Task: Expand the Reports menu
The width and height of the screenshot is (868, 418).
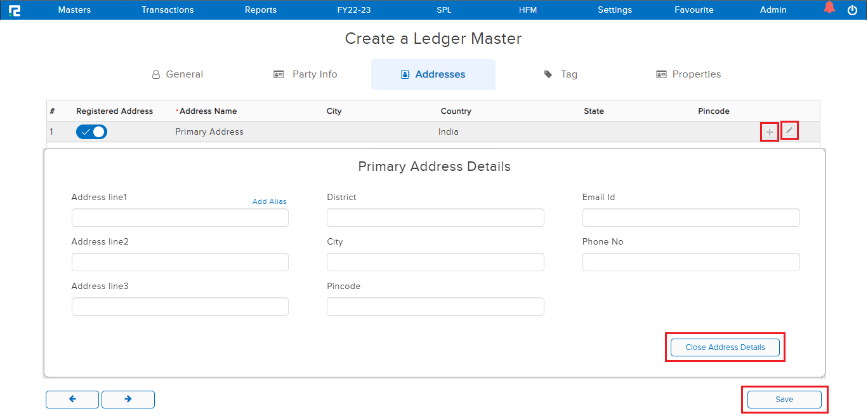Action: point(261,10)
